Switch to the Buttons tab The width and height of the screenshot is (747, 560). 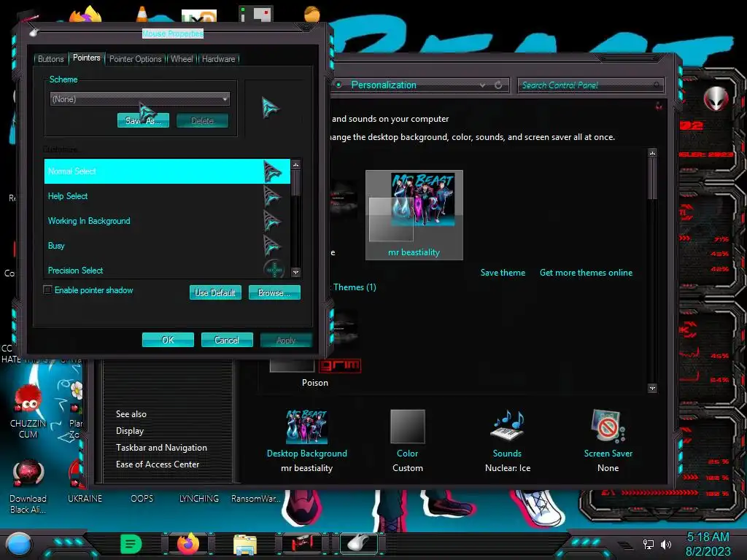coord(50,59)
